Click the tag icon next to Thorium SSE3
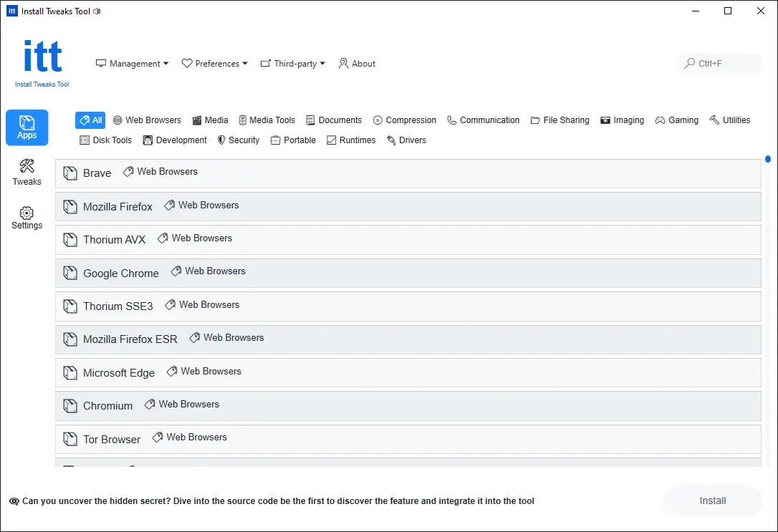 click(x=170, y=305)
